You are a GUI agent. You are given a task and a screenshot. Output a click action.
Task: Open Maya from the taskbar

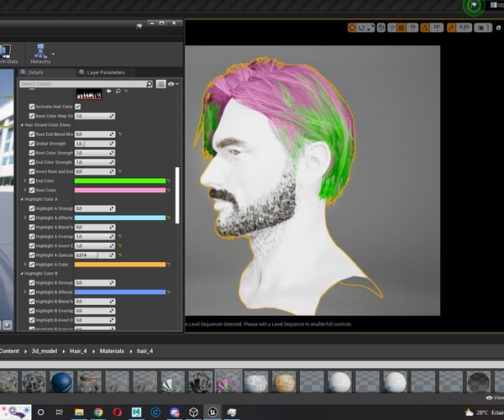[136, 412]
